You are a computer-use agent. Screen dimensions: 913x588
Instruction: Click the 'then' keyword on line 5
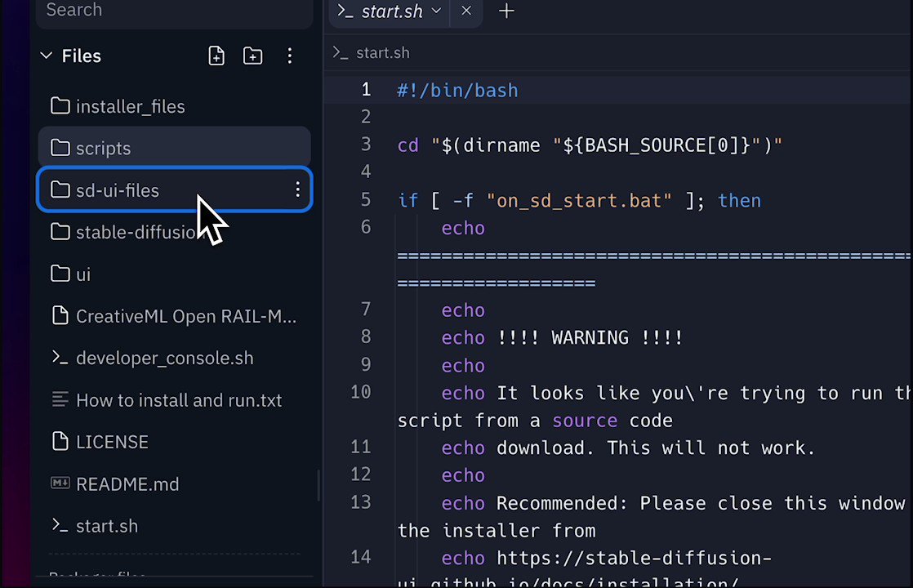click(739, 200)
